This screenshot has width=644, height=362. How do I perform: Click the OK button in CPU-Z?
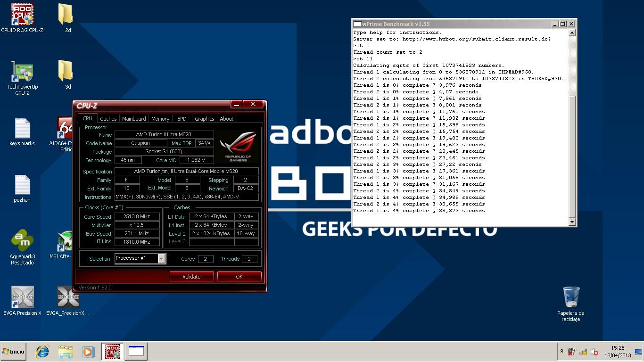239,277
